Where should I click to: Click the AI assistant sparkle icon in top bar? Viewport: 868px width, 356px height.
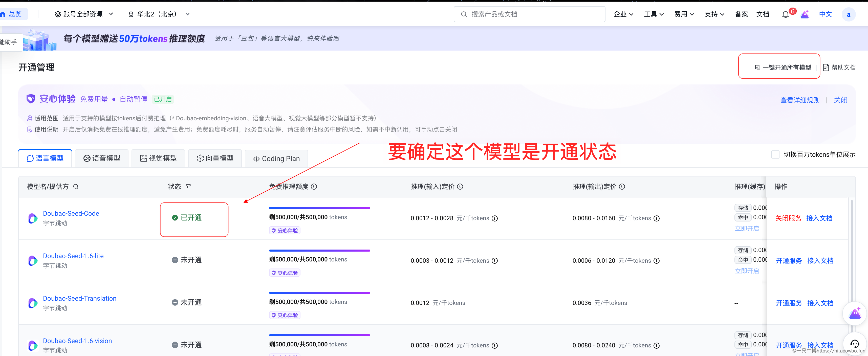click(805, 14)
